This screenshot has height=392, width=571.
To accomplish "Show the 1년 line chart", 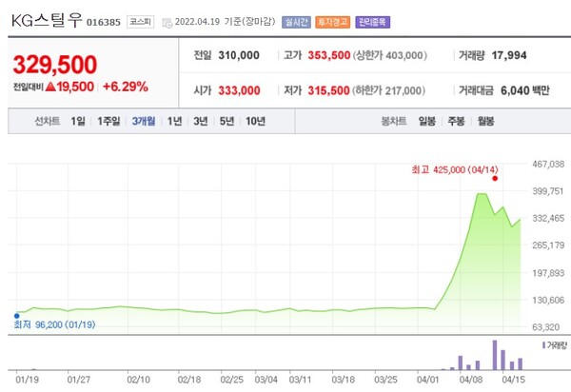I will (175, 121).
